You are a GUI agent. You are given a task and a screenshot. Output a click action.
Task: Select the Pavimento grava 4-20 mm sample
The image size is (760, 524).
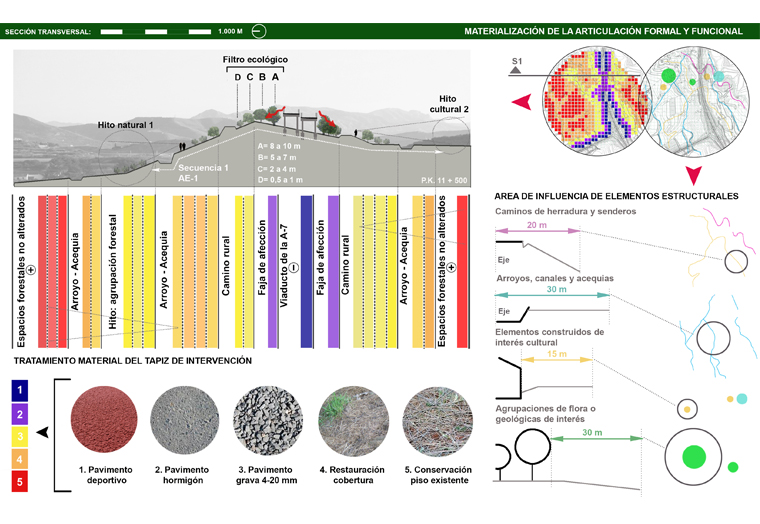[268, 420]
